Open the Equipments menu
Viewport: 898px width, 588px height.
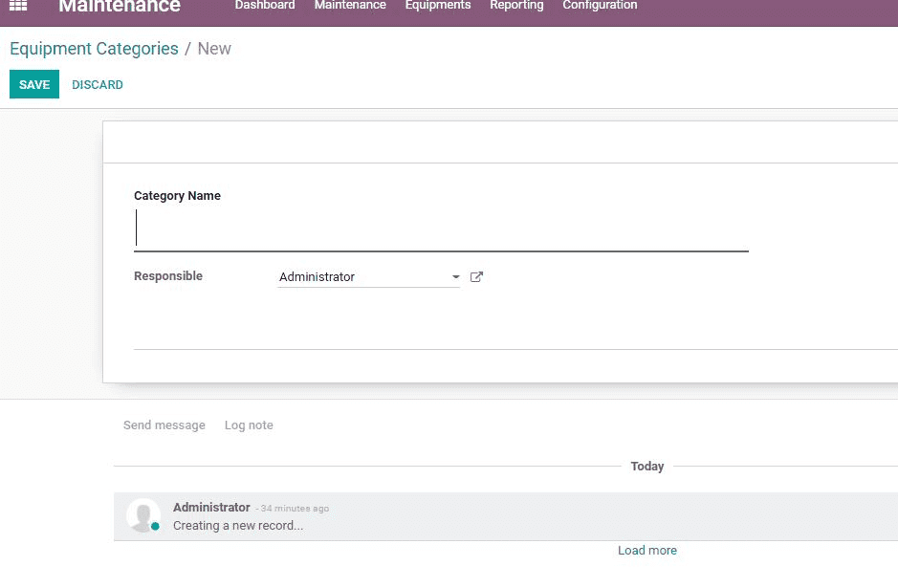pyautogui.click(x=438, y=6)
